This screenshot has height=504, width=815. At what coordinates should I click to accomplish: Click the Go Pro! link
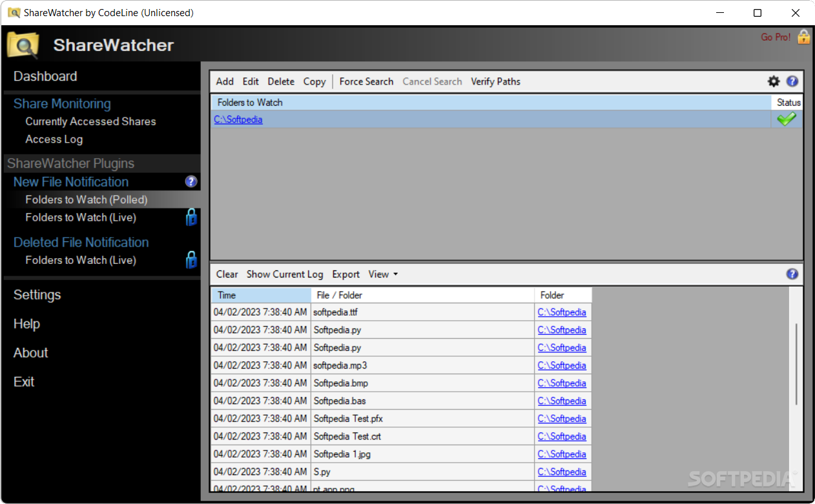[776, 37]
